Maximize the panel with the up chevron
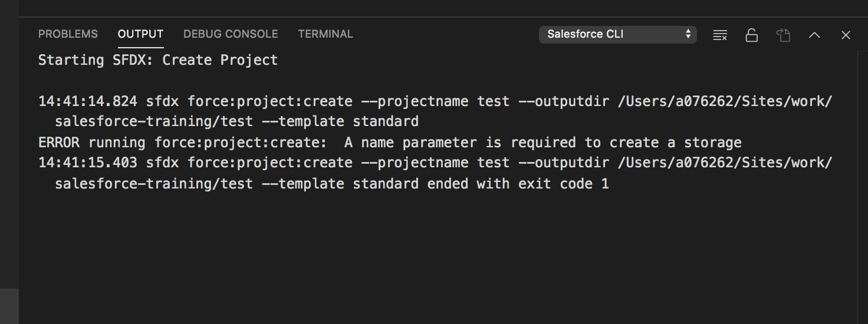868x324 pixels. coord(814,35)
